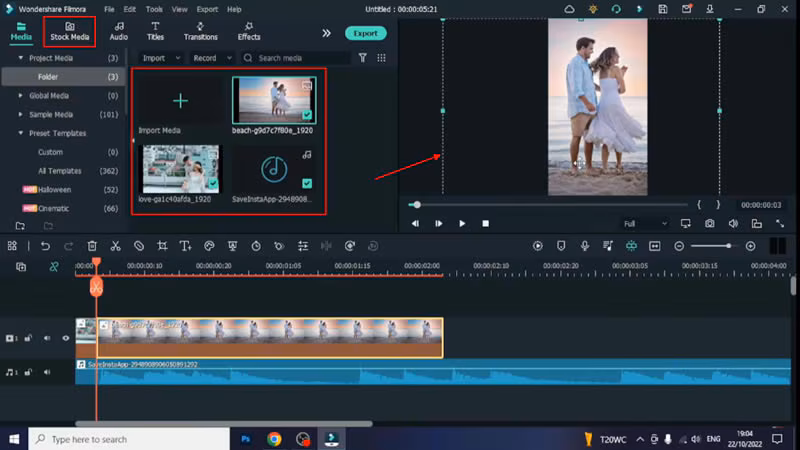Switch to the Transitions tab
This screenshot has height=450, width=800.
(x=201, y=30)
